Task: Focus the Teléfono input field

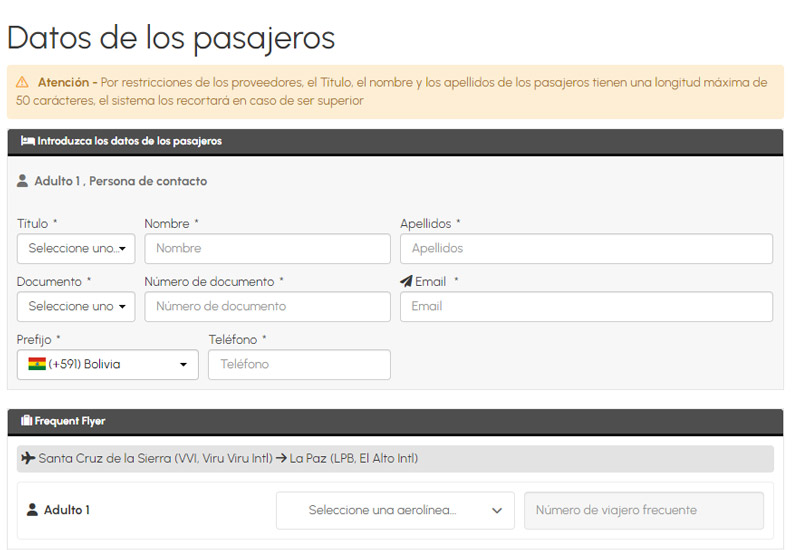Action: [x=299, y=365]
